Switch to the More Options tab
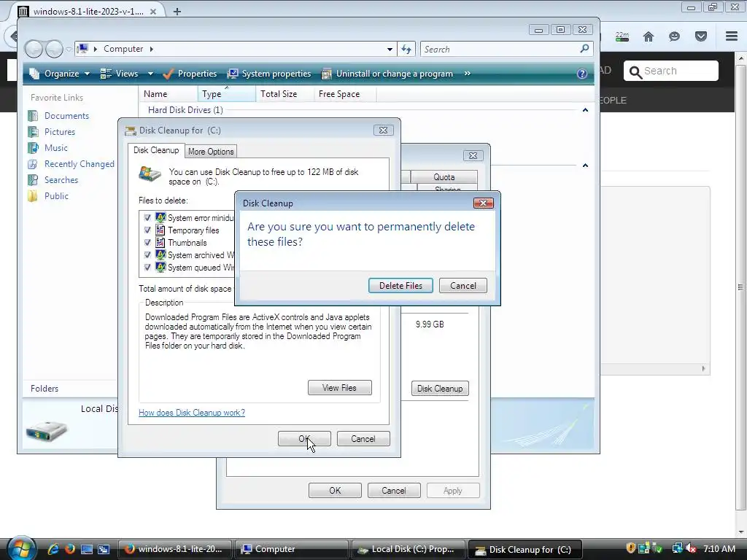747x560 pixels. [211, 152]
